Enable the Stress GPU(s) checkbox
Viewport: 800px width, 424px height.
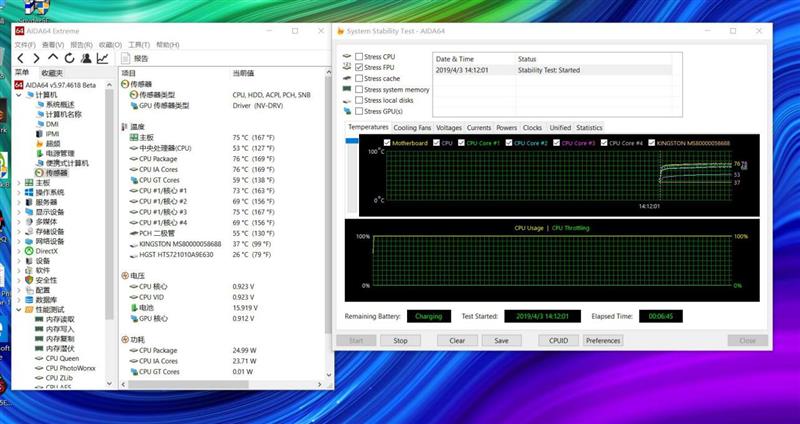359,111
